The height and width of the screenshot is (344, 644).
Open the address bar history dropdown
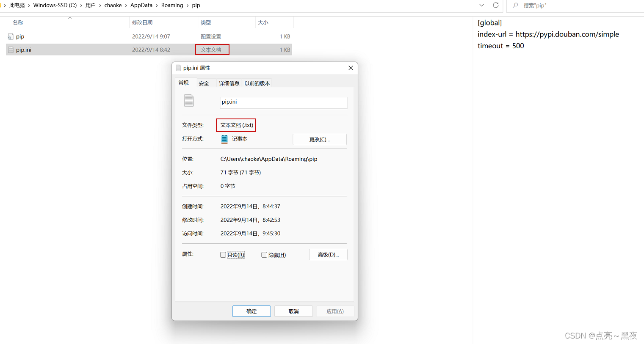pyautogui.click(x=481, y=5)
